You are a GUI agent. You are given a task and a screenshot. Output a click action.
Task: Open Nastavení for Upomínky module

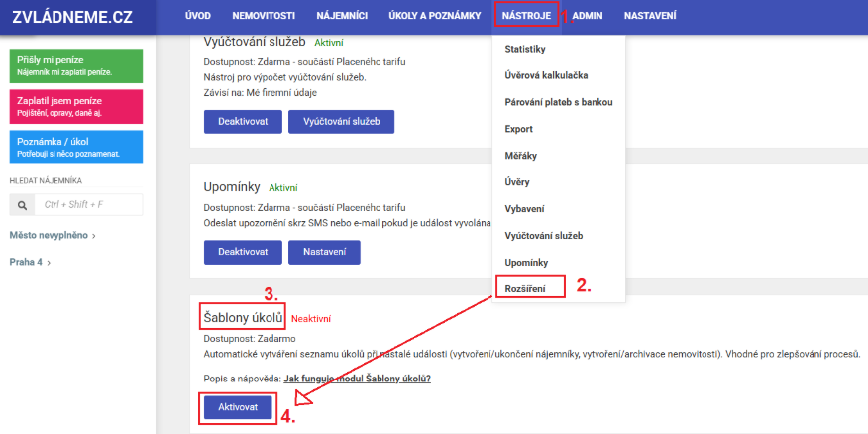[324, 252]
